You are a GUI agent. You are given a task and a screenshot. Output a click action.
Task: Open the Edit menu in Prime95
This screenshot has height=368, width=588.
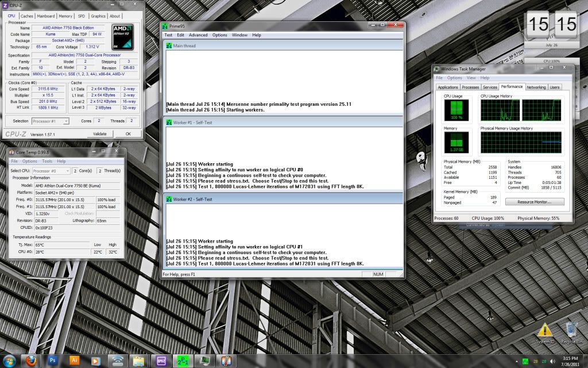coord(180,35)
